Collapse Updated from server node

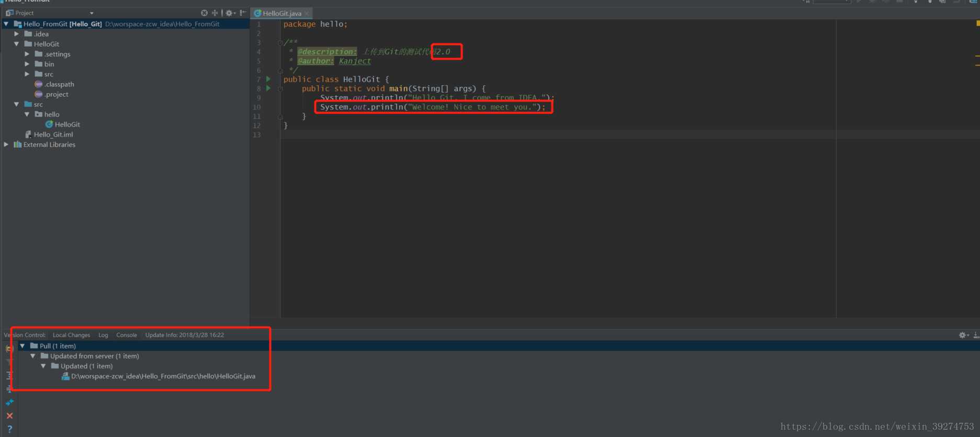(x=33, y=356)
